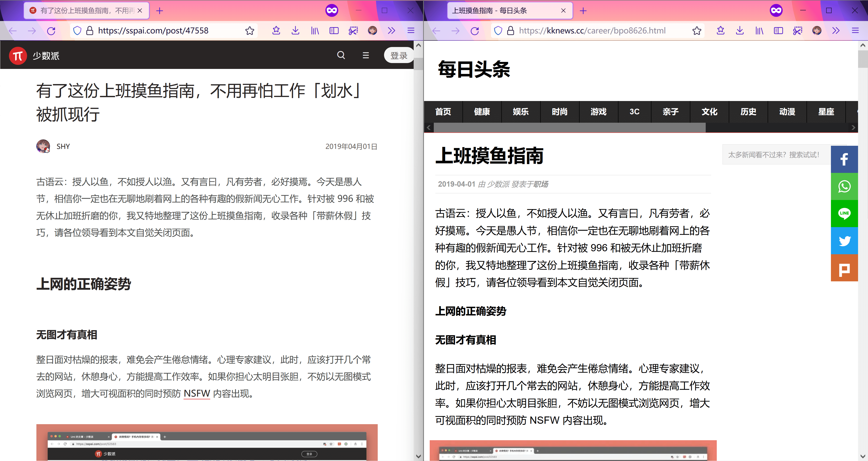Viewport: 868px width, 461px height.
Task: Expand toolbar overflow chevron in left browser
Action: [391, 31]
